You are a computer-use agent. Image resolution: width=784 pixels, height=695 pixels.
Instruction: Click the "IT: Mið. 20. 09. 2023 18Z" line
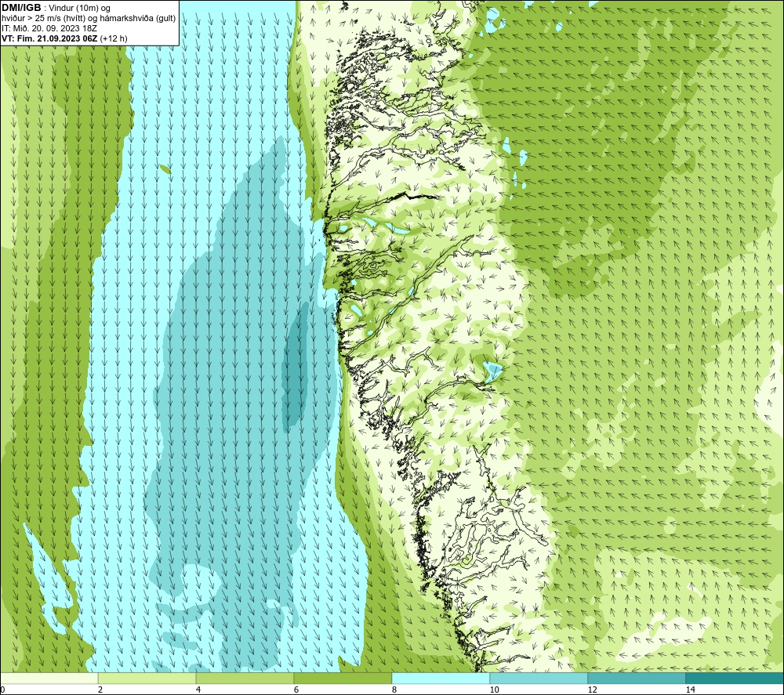[49, 28]
